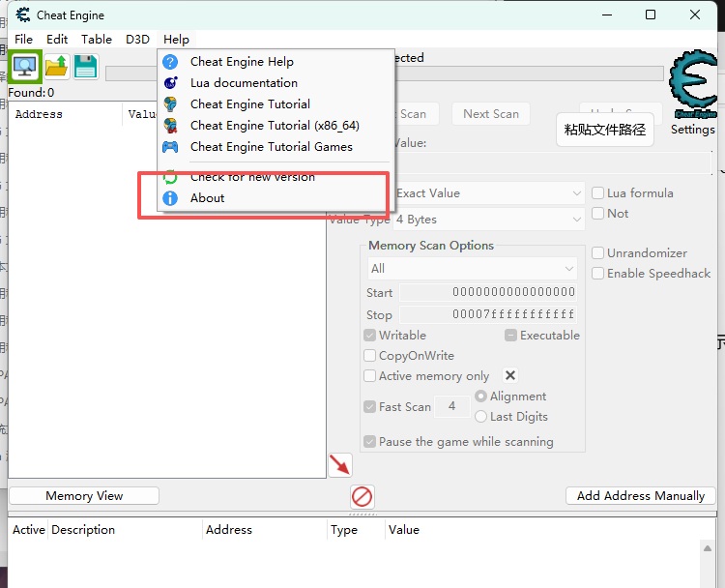Toggle the Lua formula checkbox
The height and width of the screenshot is (588, 725).
(597, 192)
